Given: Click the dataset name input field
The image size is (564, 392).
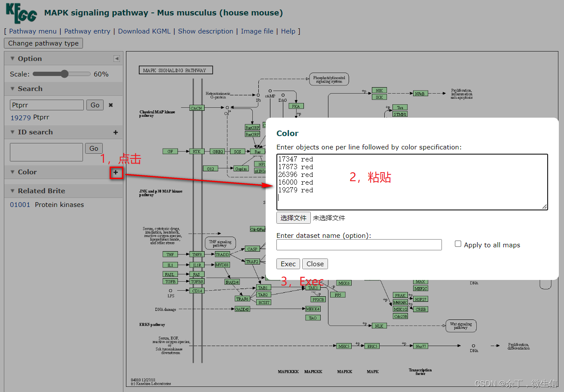Looking at the screenshot, I should (x=359, y=245).
